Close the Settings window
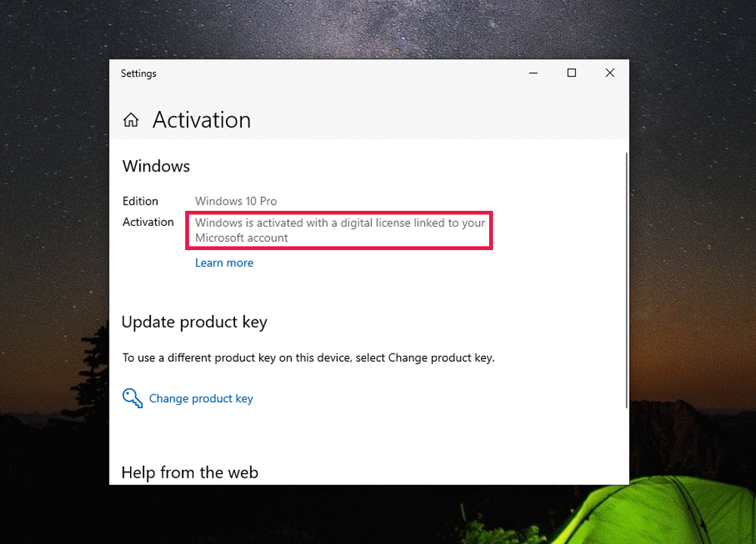This screenshot has height=544, width=756. coord(610,73)
